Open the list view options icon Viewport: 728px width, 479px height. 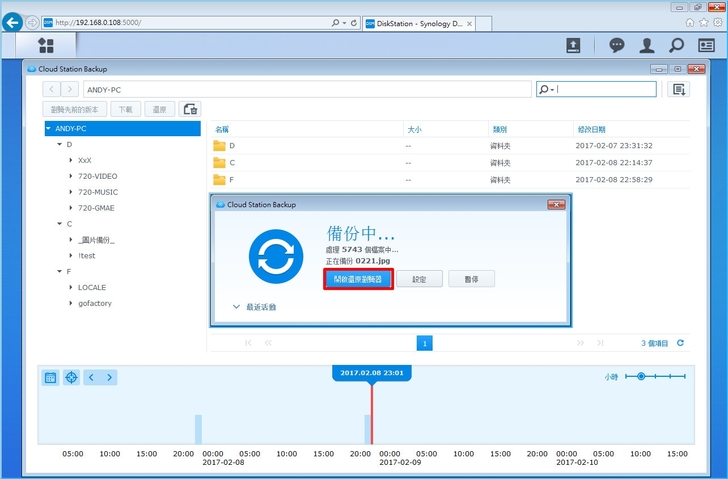point(680,89)
